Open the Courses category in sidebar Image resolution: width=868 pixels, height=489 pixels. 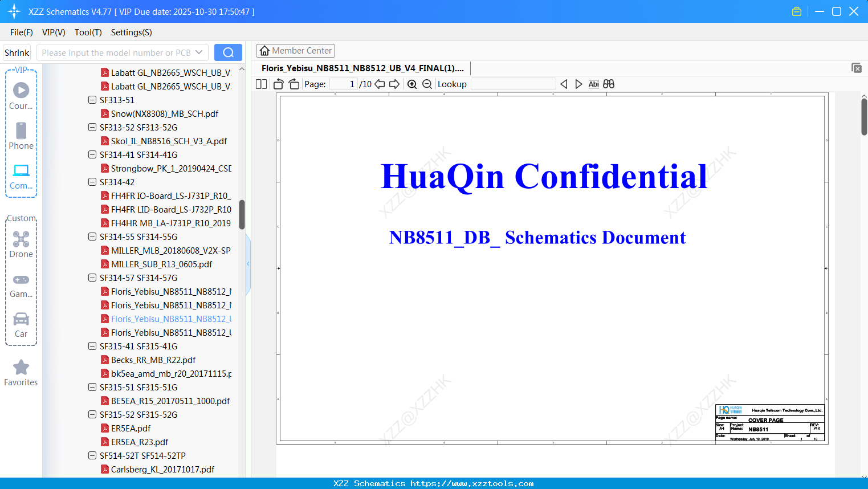tap(21, 95)
